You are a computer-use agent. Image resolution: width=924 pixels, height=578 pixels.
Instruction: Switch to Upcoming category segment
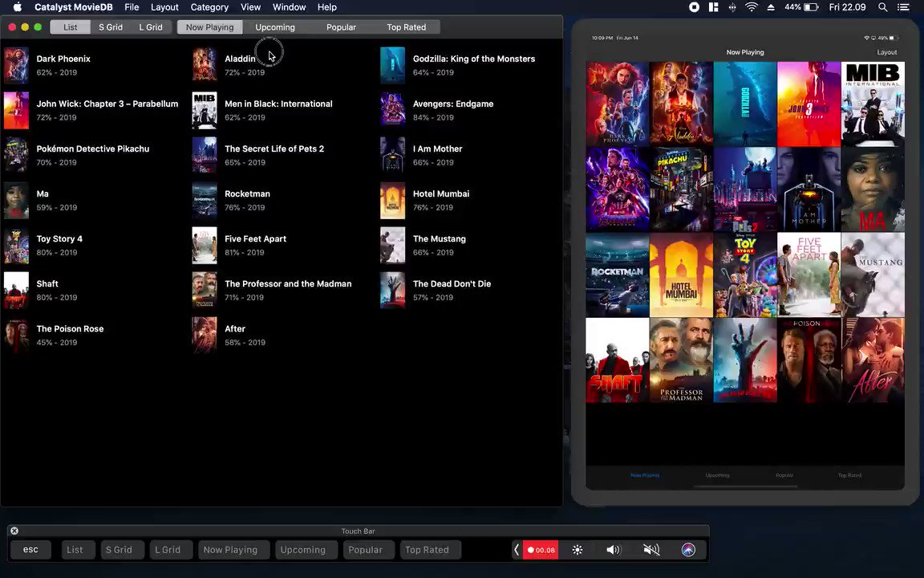click(x=275, y=27)
